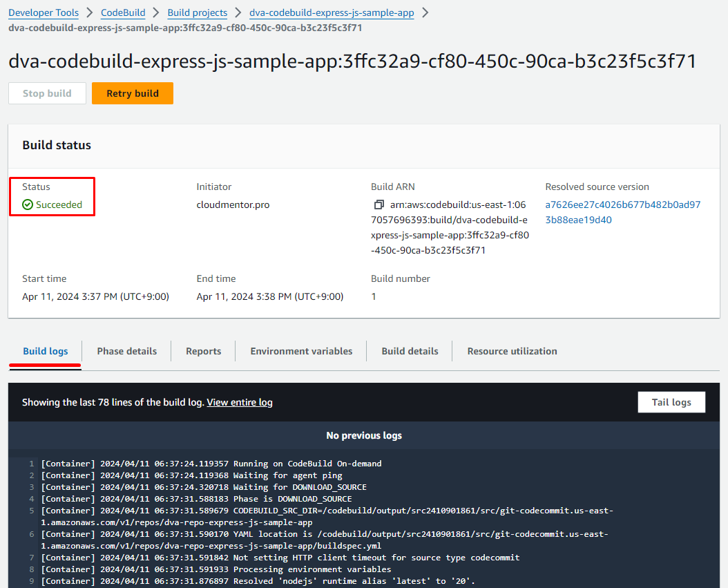This screenshot has height=588, width=728.
Task: Click the chevron after the Developer Tools breadcrumb
Action: pyautogui.click(x=90, y=13)
